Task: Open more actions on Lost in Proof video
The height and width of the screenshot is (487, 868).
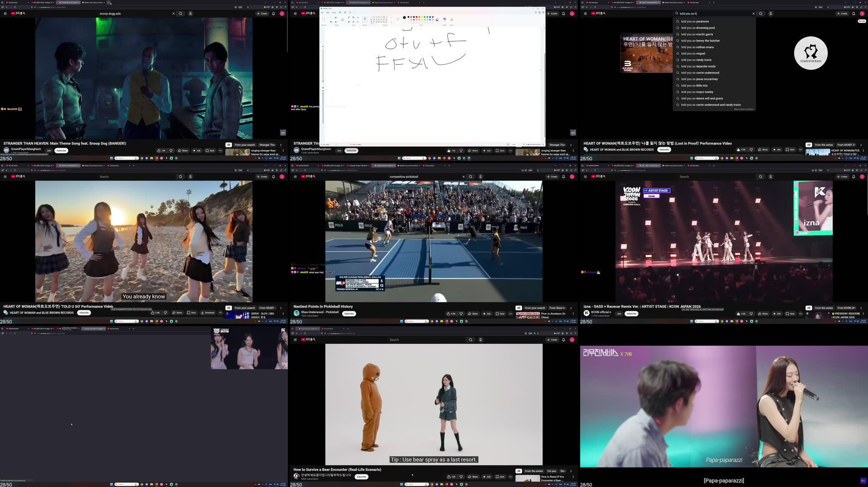Action: point(800,149)
